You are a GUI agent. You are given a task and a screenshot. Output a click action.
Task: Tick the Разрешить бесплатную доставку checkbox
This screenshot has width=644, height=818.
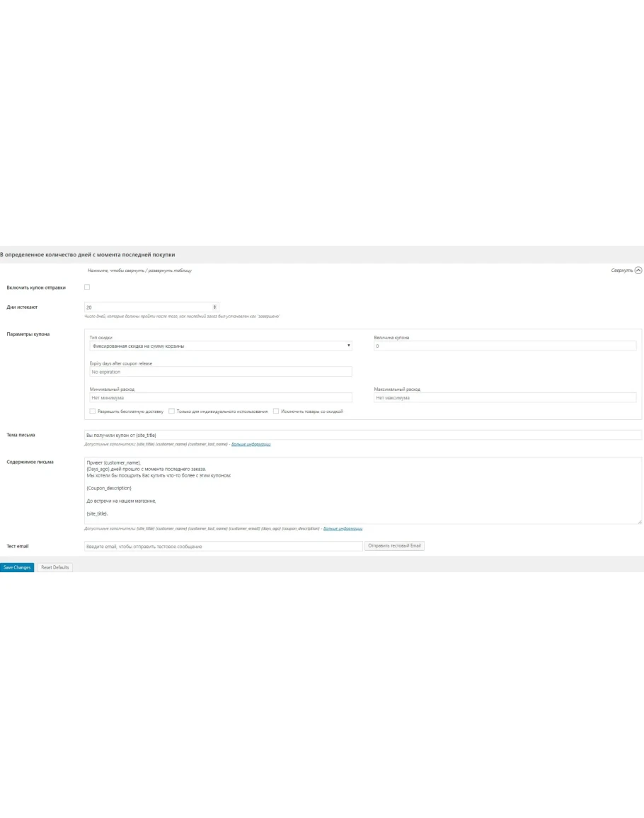pyautogui.click(x=93, y=411)
